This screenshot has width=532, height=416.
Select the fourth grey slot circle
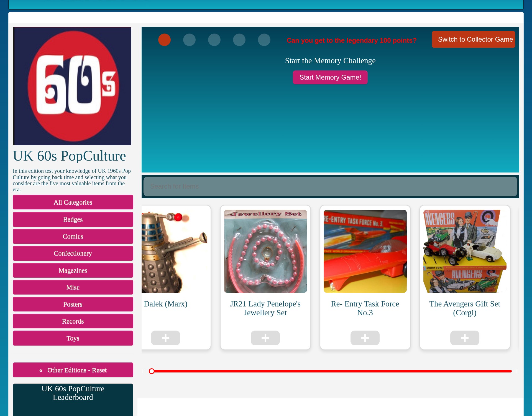239,40
